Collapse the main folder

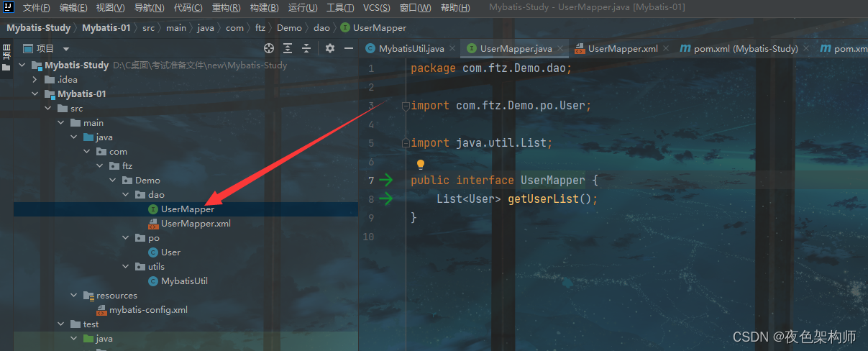pos(60,122)
